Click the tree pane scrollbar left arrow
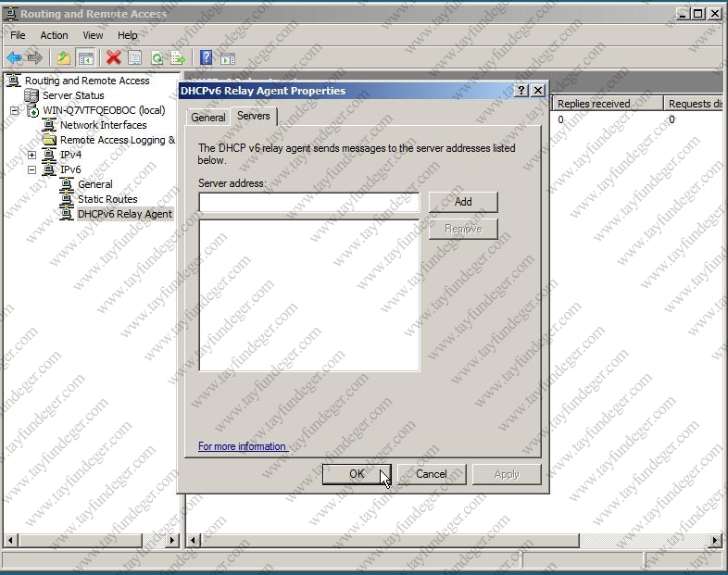 coord(10,540)
